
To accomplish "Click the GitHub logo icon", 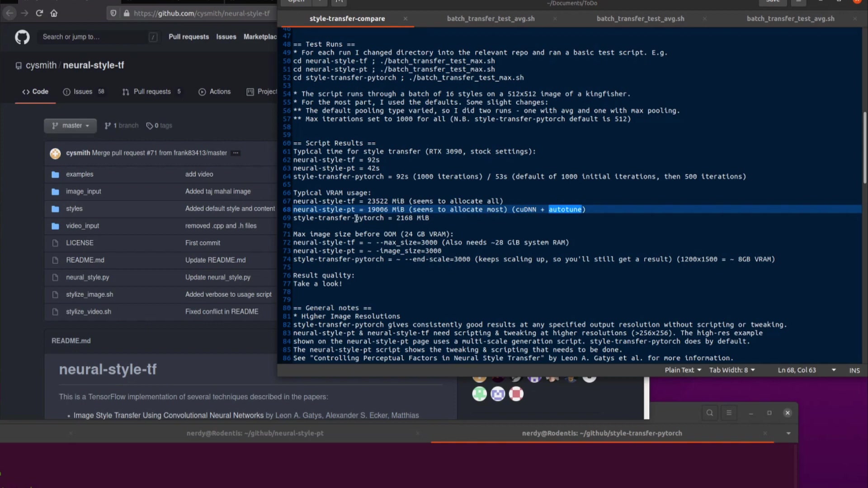I will pyautogui.click(x=22, y=37).
